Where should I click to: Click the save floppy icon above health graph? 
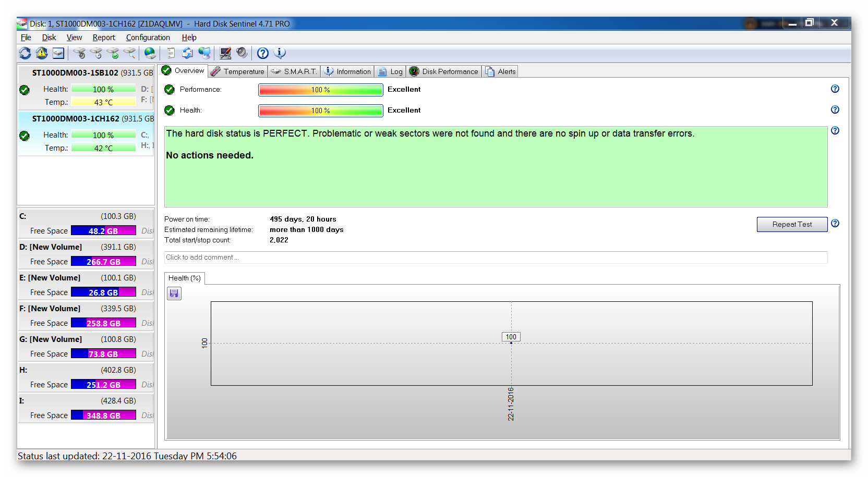[174, 293]
